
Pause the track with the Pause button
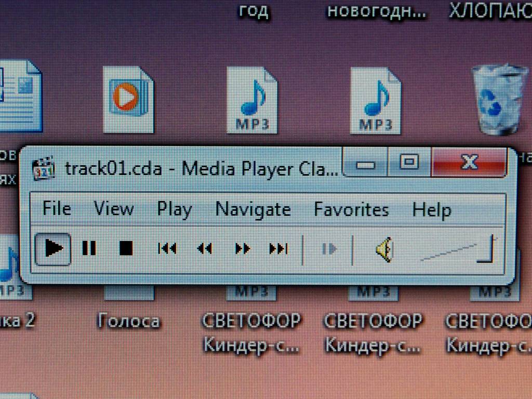tap(89, 249)
